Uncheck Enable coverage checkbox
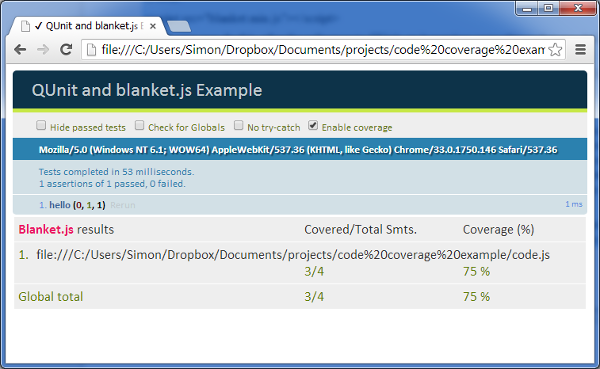The image size is (600, 369). (x=313, y=125)
